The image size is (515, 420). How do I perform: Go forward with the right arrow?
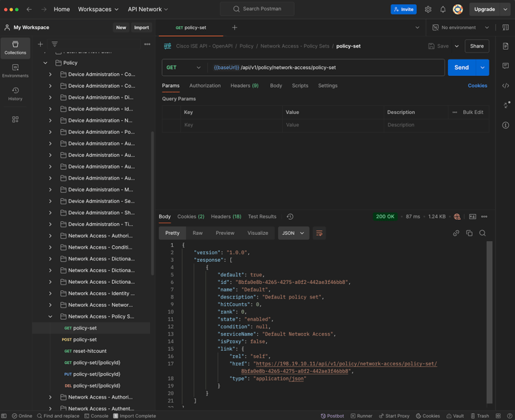[44, 9]
